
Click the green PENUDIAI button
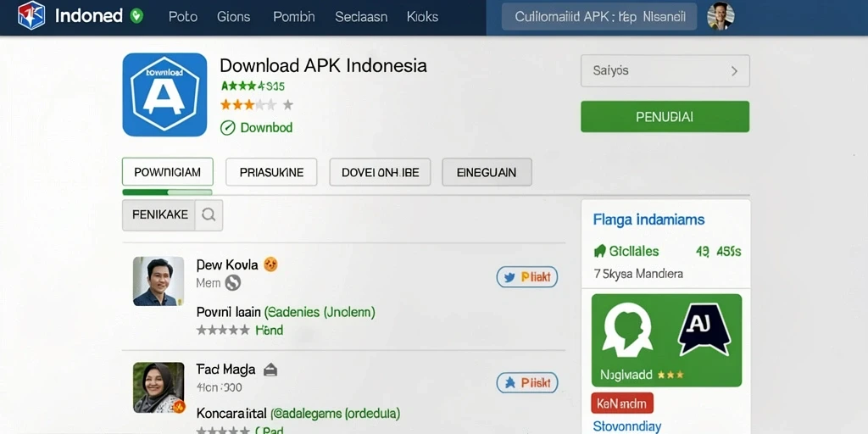(665, 117)
